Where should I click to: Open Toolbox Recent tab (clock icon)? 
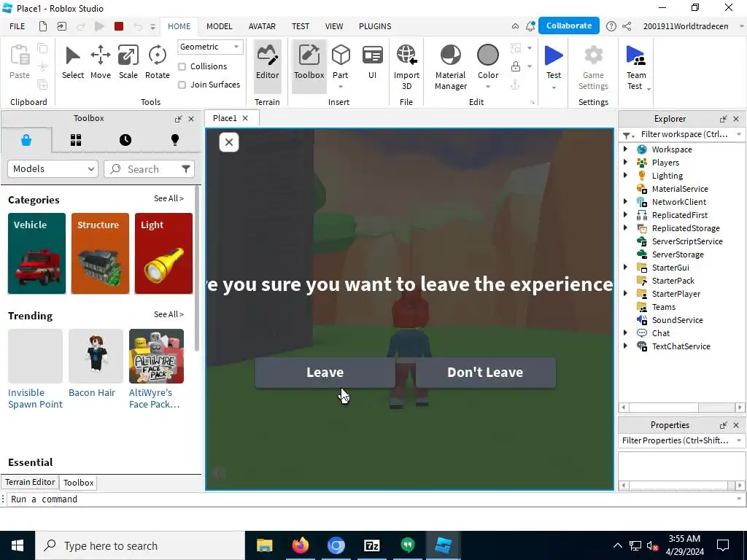pyautogui.click(x=125, y=140)
